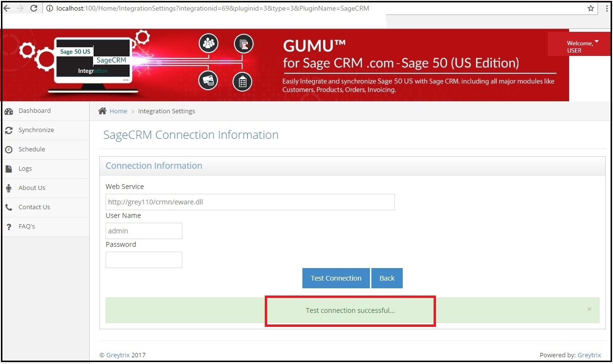Click the Password label
Viewport: 613px width, 364px height.
tap(121, 244)
